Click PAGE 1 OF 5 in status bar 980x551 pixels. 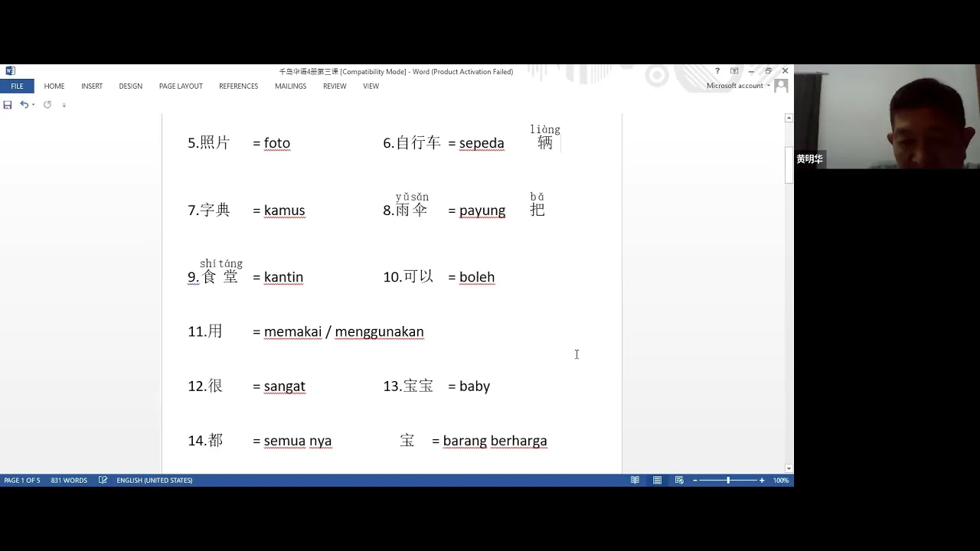tap(22, 481)
